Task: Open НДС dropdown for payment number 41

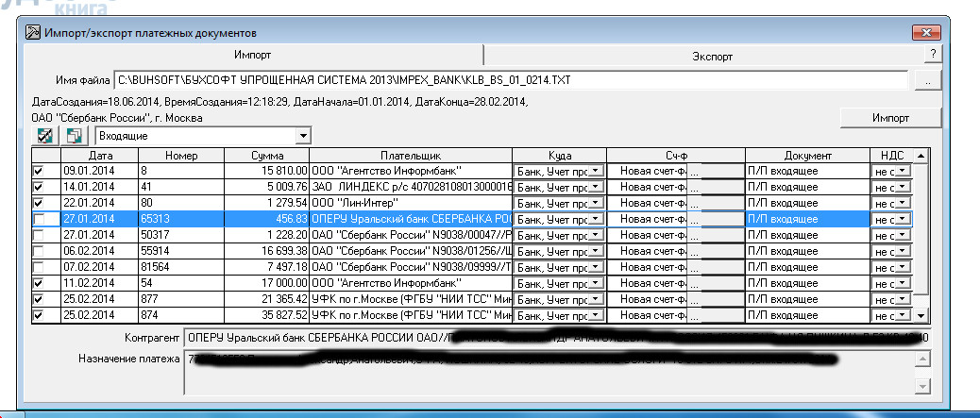Action: 902,187
